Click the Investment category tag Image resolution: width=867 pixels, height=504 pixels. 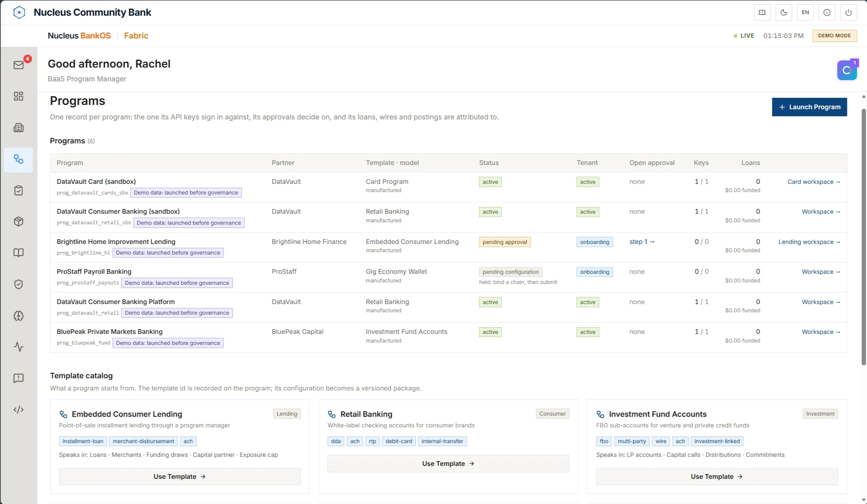[820, 414]
